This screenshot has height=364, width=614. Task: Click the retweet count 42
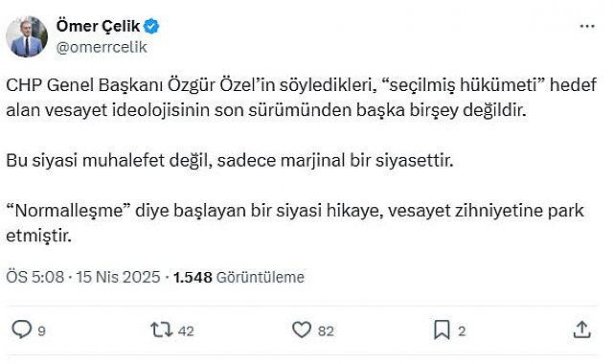186,331
